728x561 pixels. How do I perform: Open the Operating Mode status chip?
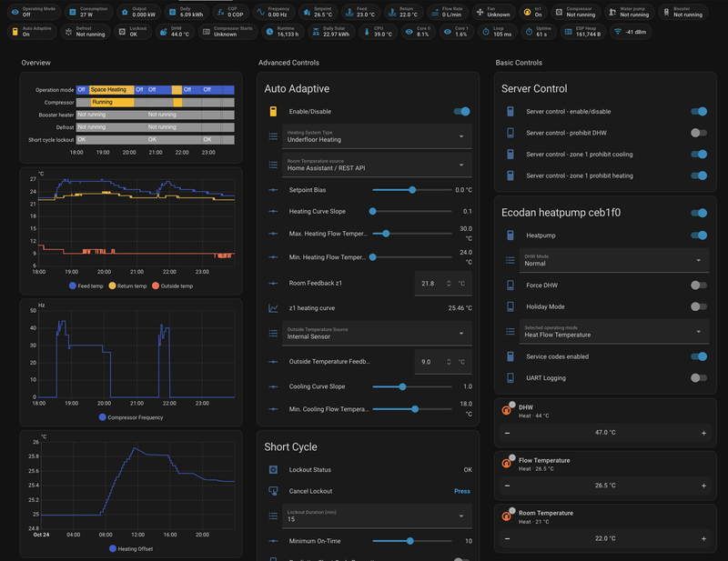click(x=34, y=12)
